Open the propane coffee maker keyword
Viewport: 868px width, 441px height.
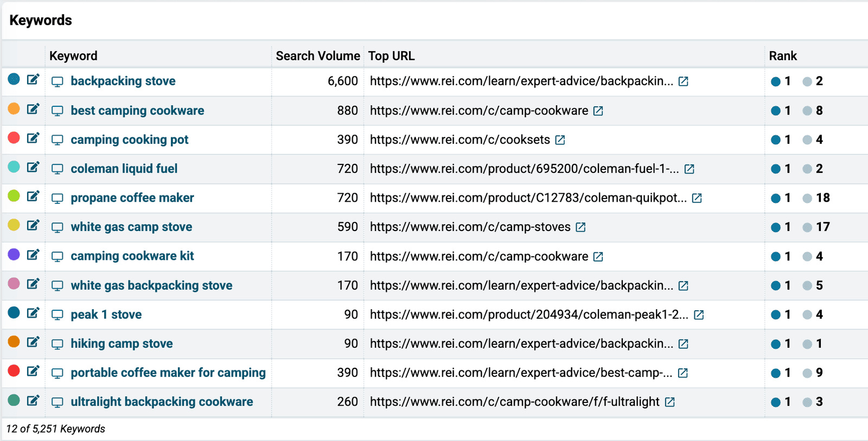pyautogui.click(x=132, y=198)
